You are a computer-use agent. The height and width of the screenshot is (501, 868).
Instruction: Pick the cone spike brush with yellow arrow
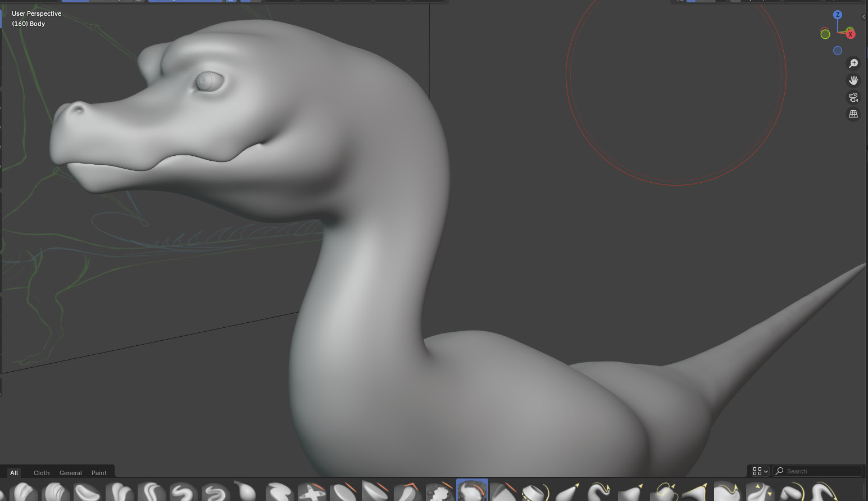567,491
